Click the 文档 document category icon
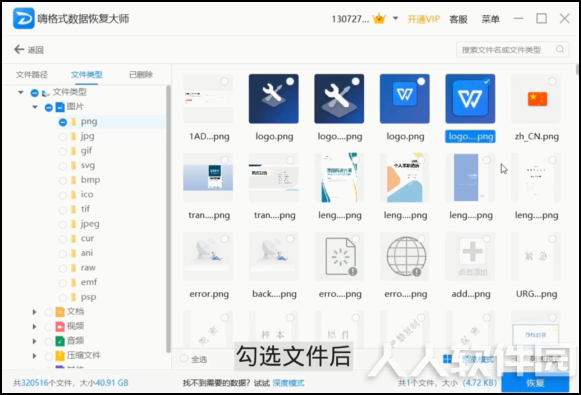This screenshot has height=395, width=581. pos(60,312)
